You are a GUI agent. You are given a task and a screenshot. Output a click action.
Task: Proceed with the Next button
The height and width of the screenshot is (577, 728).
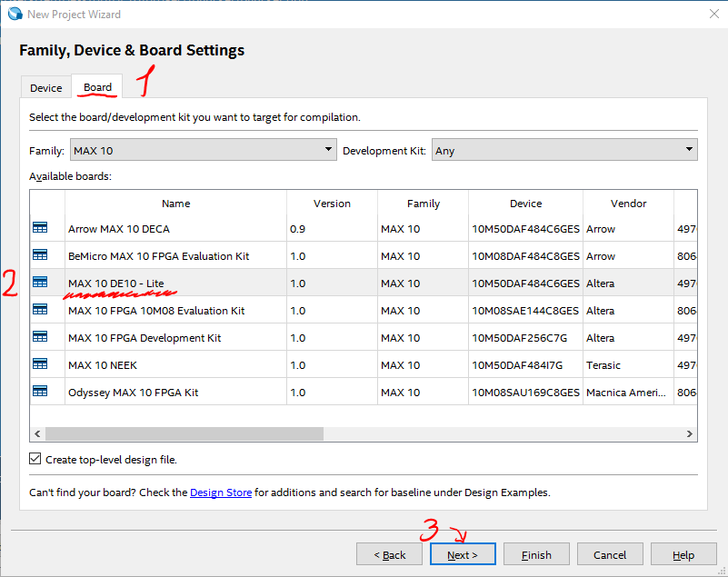tap(463, 554)
